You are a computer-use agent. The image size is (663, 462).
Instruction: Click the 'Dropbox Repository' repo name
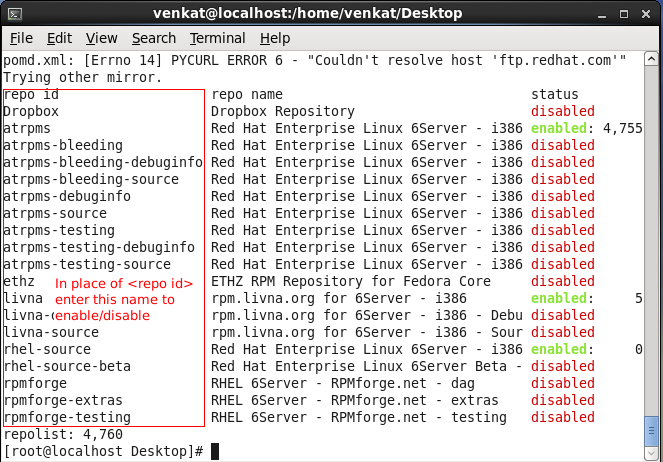point(283,112)
